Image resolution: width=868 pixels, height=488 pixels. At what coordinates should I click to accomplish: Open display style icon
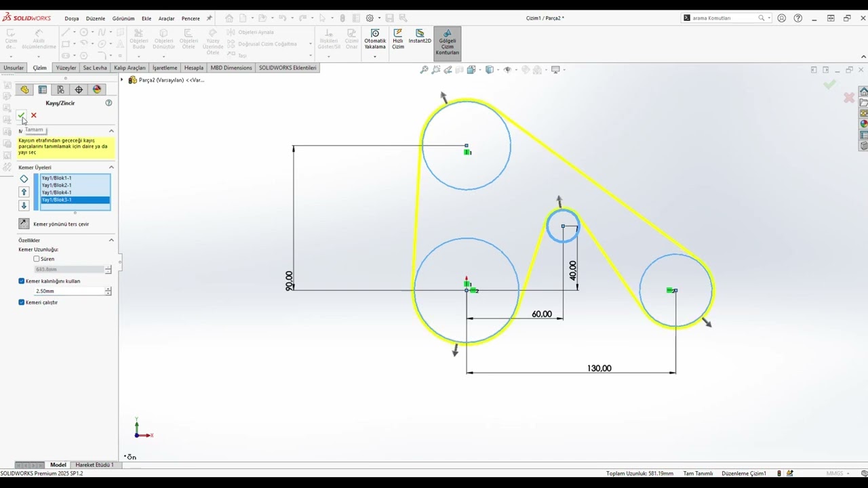click(489, 70)
